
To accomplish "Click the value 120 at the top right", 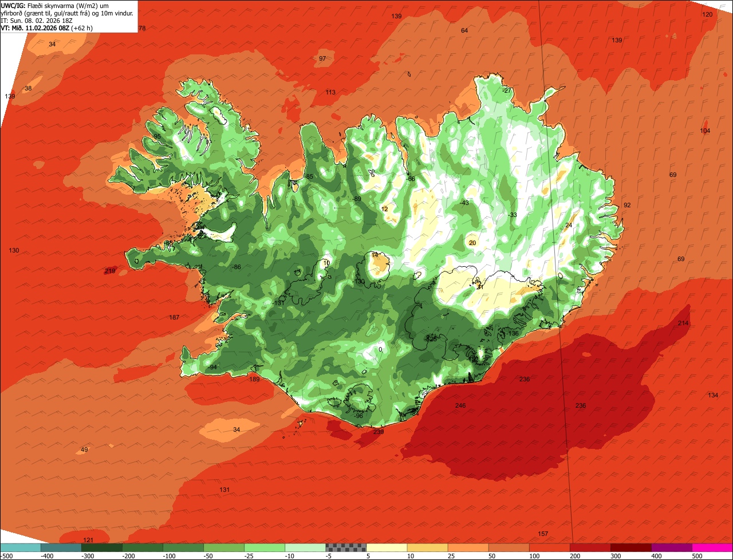I will (707, 14).
